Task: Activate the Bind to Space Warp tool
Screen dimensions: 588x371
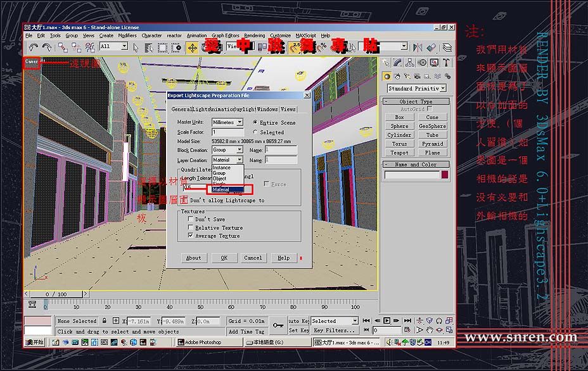Action: coord(90,47)
